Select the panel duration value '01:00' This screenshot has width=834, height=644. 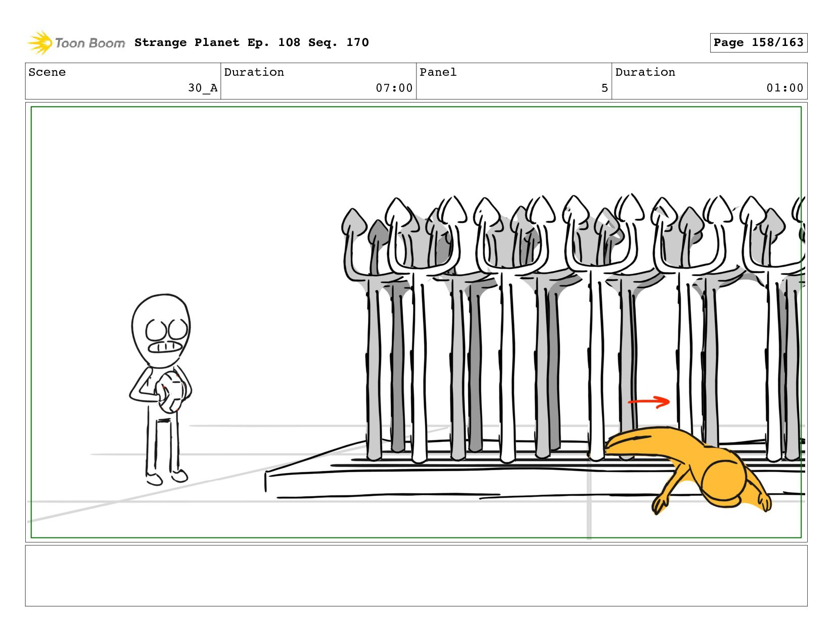tap(785, 88)
